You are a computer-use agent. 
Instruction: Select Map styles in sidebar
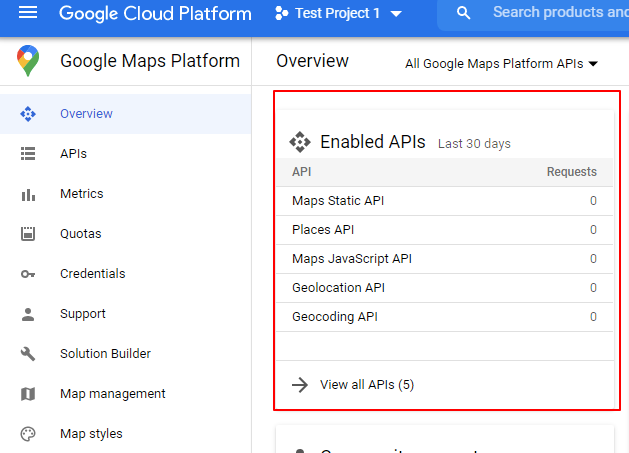[91, 434]
